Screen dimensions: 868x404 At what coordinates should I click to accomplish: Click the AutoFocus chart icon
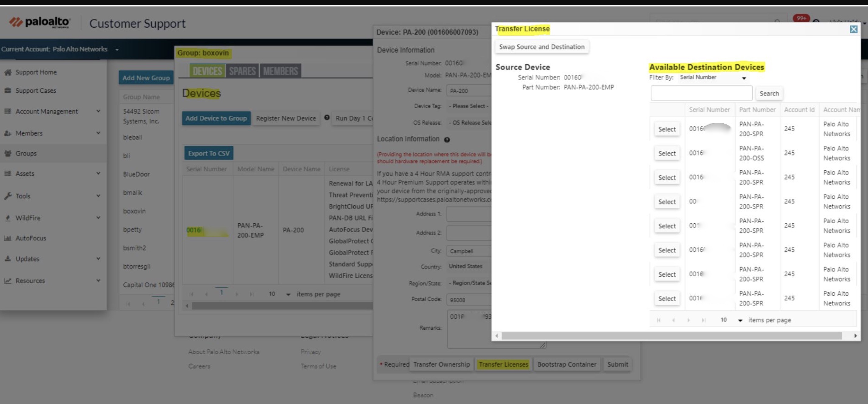click(8, 238)
